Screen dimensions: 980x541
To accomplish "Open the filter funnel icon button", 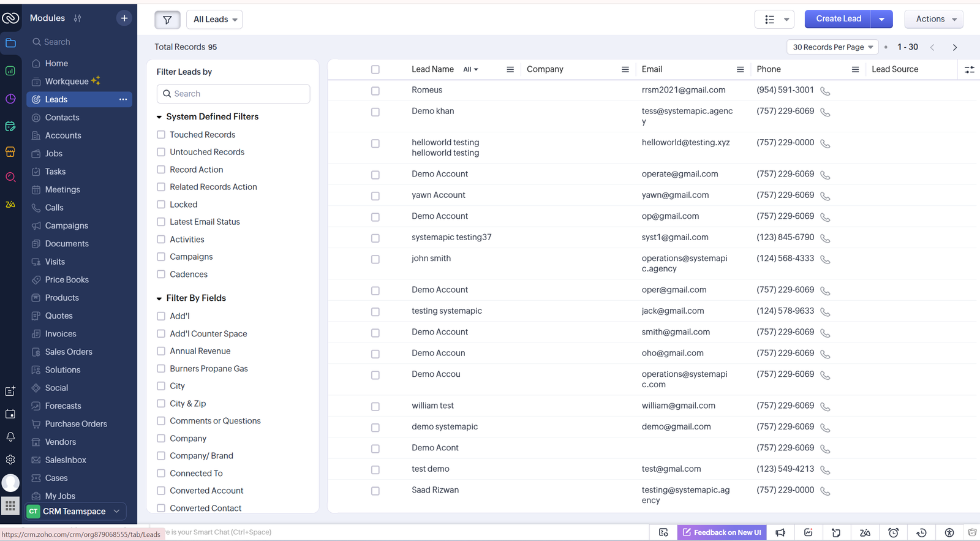I will [167, 20].
